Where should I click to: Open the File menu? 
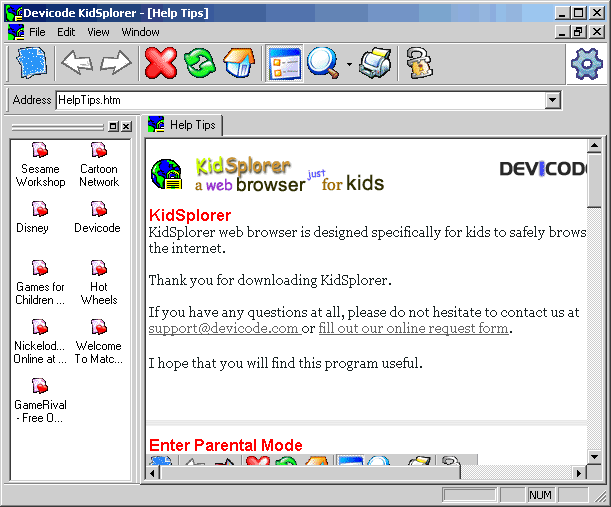coord(37,32)
